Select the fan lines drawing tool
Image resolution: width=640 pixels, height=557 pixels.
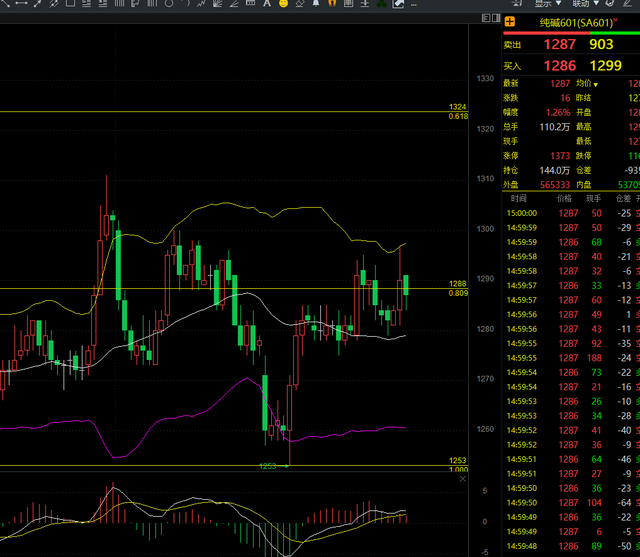[x=218, y=3]
